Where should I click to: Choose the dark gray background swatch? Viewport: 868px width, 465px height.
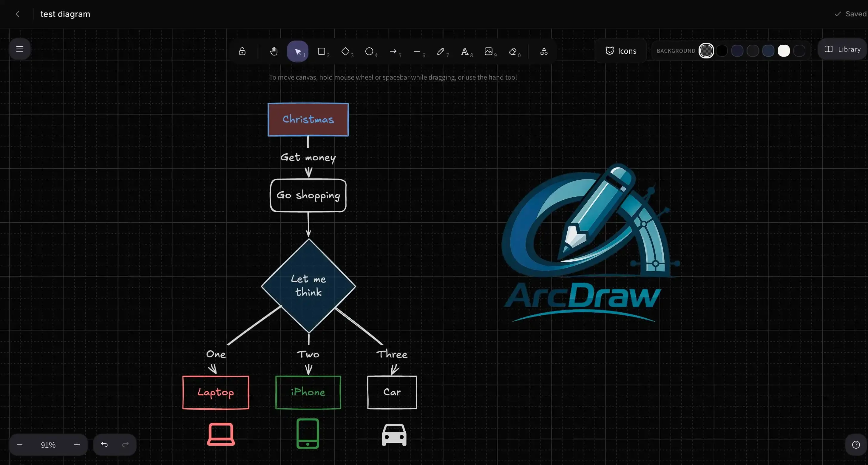tap(753, 51)
